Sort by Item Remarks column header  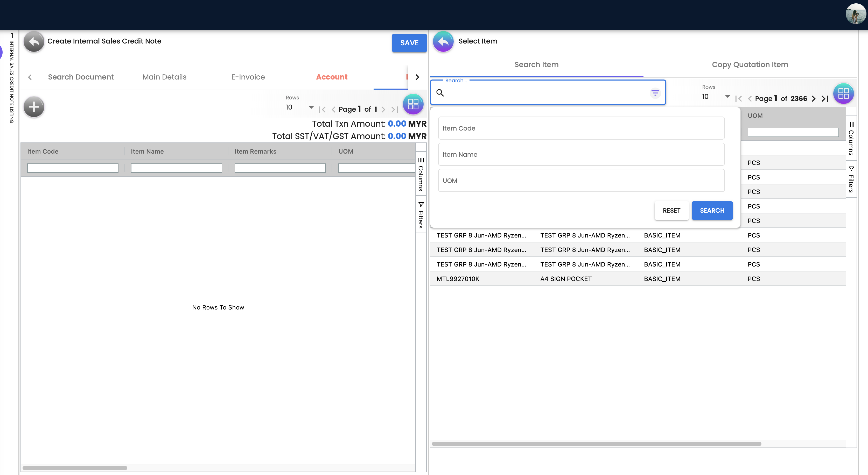255,152
